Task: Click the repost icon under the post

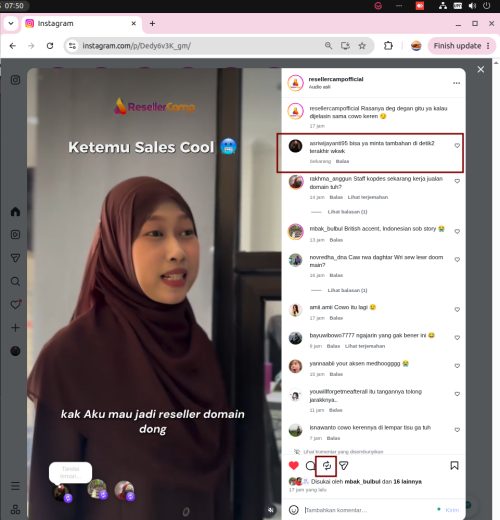Action: pyautogui.click(x=327, y=466)
